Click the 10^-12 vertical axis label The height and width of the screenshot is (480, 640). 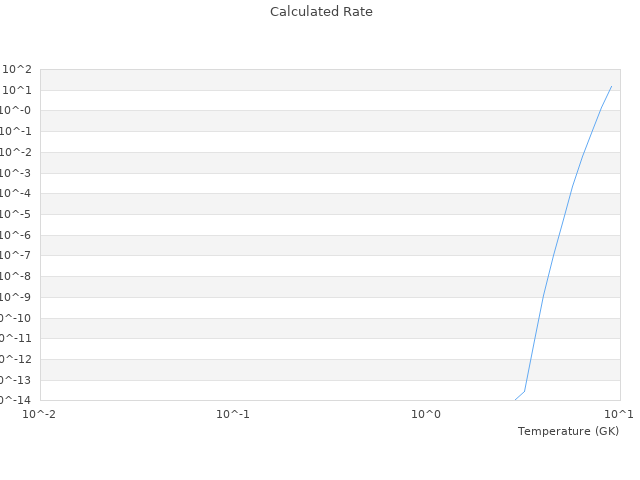click(x=14, y=359)
